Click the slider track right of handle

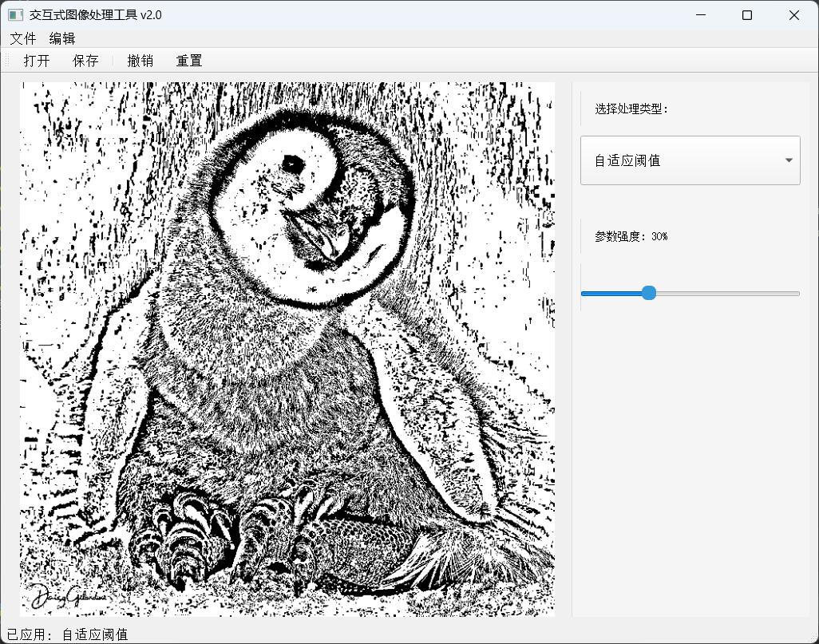point(727,294)
